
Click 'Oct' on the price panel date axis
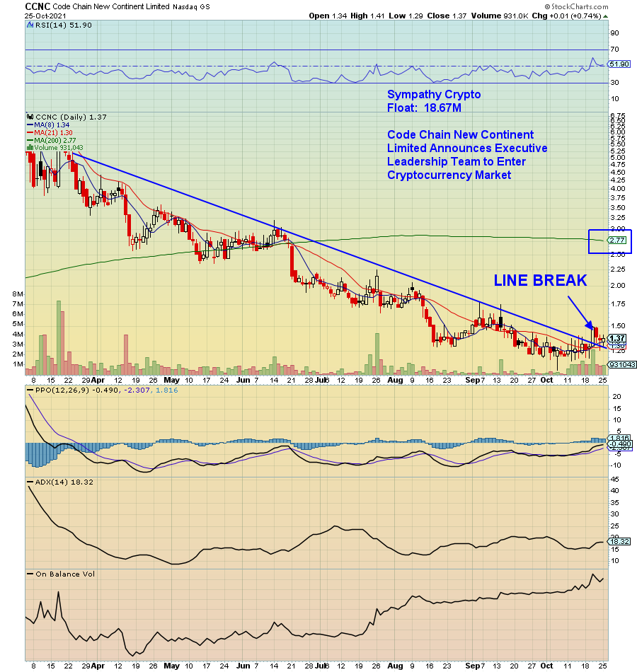point(546,380)
